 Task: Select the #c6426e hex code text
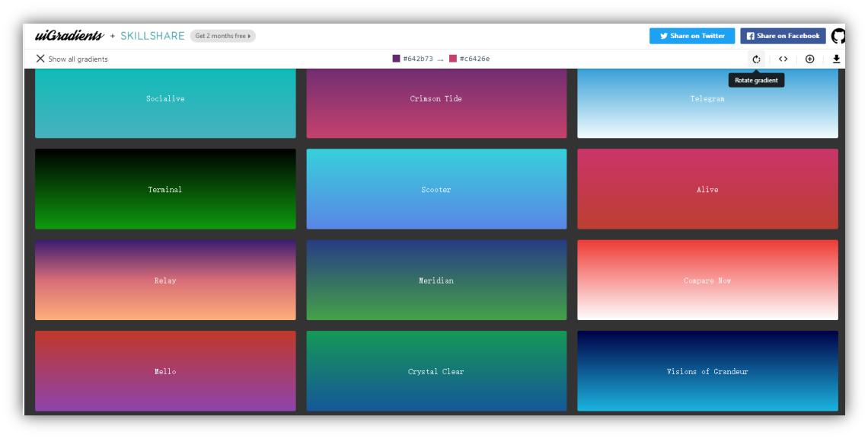coord(474,59)
